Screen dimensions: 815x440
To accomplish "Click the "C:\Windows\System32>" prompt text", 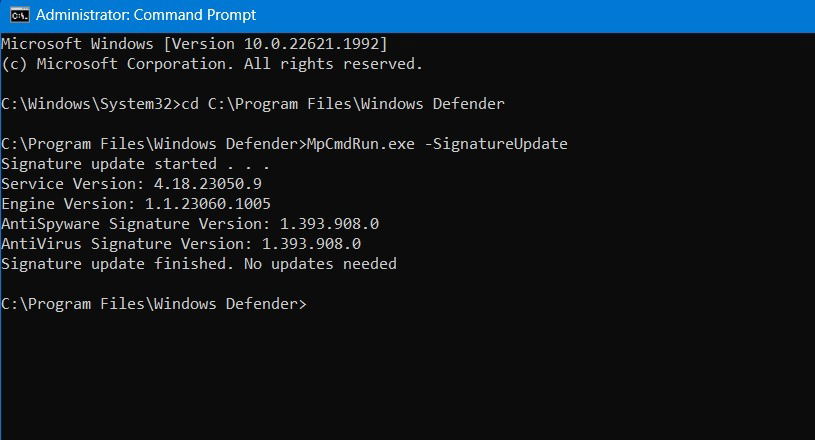I will [x=90, y=104].
